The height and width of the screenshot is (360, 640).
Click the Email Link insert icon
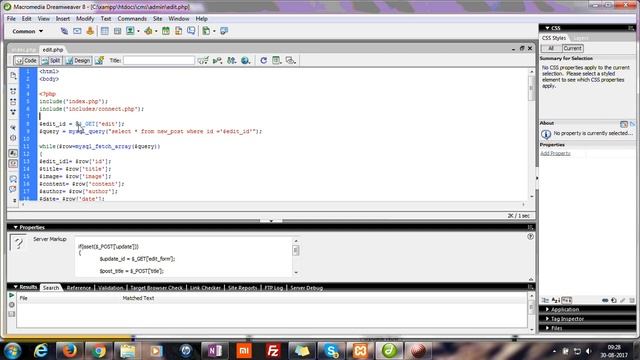coord(77,31)
